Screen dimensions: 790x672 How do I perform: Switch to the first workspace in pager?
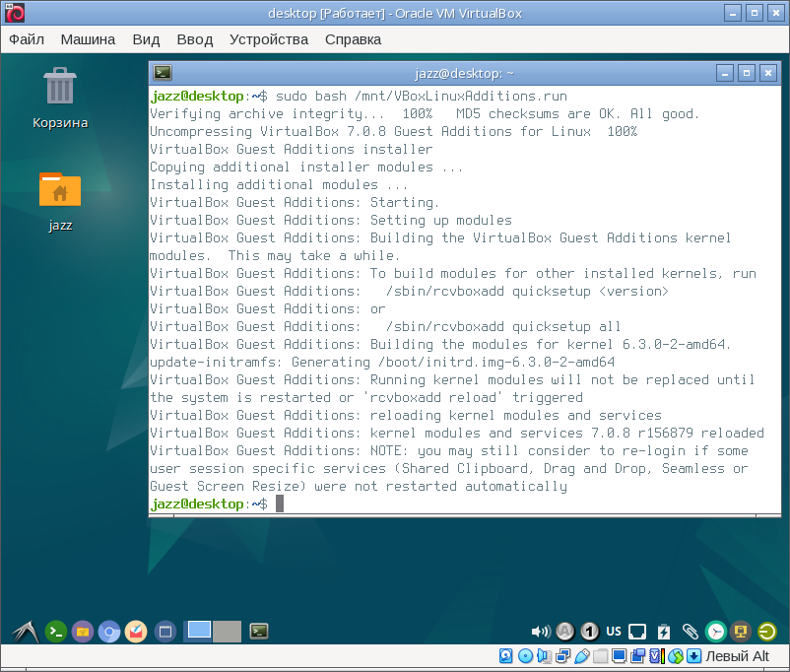(200, 631)
